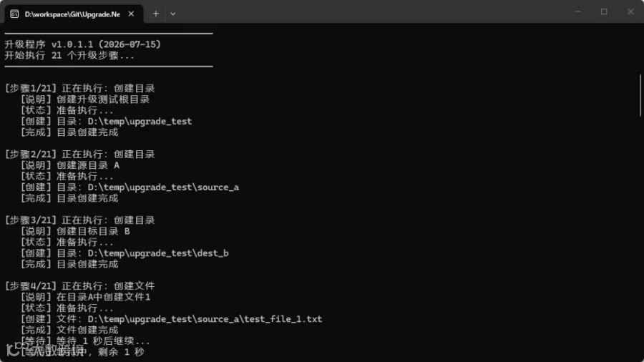This screenshot has height=362, width=644.
Task: Click the [步骤2/21] header line
Action: click(79, 155)
